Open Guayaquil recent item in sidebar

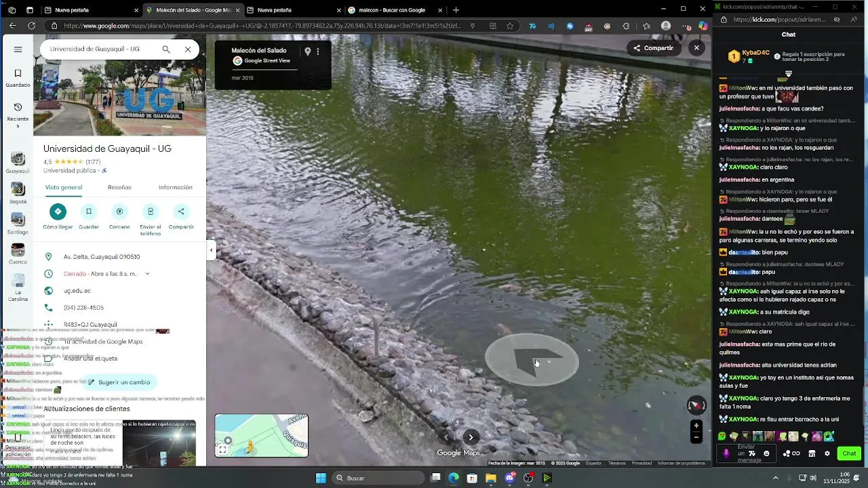point(18,163)
